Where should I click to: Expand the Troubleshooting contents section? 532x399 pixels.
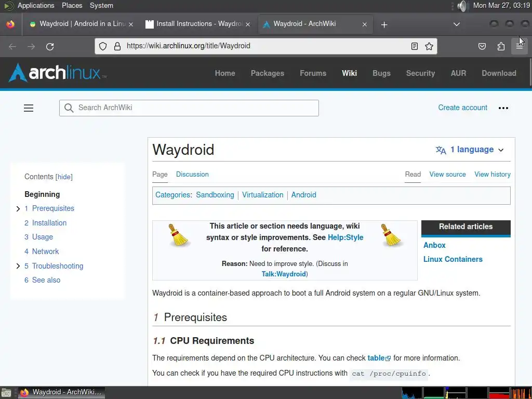tap(18, 267)
